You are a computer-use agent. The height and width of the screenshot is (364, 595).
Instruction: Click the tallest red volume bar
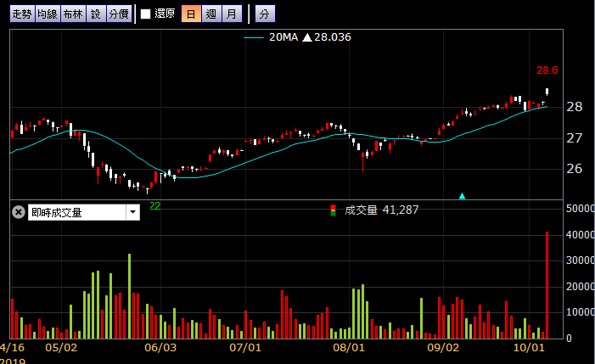547,285
